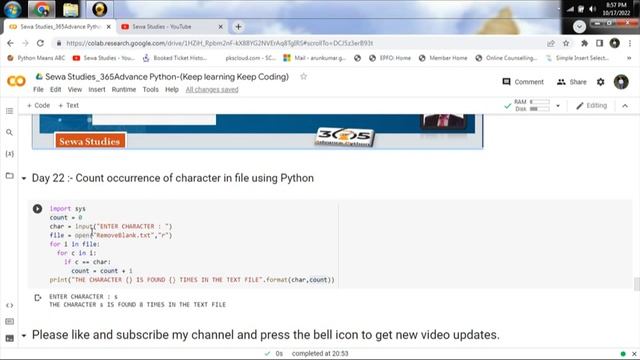Run the Python code cell
The image size is (640, 360).
point(37,209)
